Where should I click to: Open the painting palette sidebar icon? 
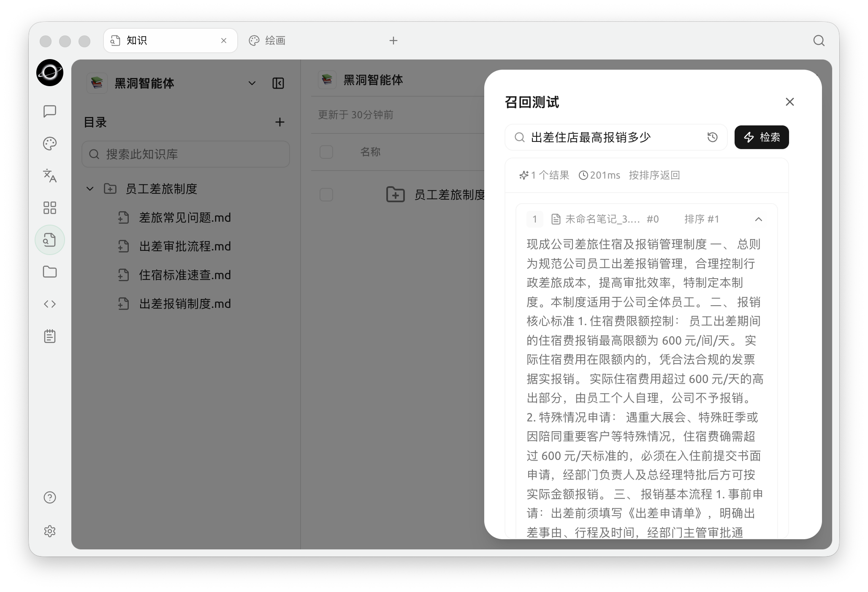(x=50, y=144)
